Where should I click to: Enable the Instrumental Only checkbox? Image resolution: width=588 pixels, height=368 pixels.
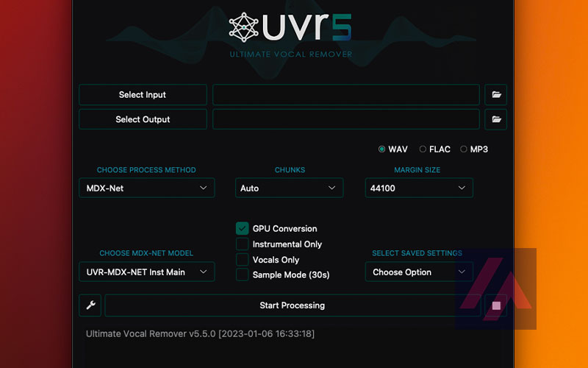click(243, 244)
